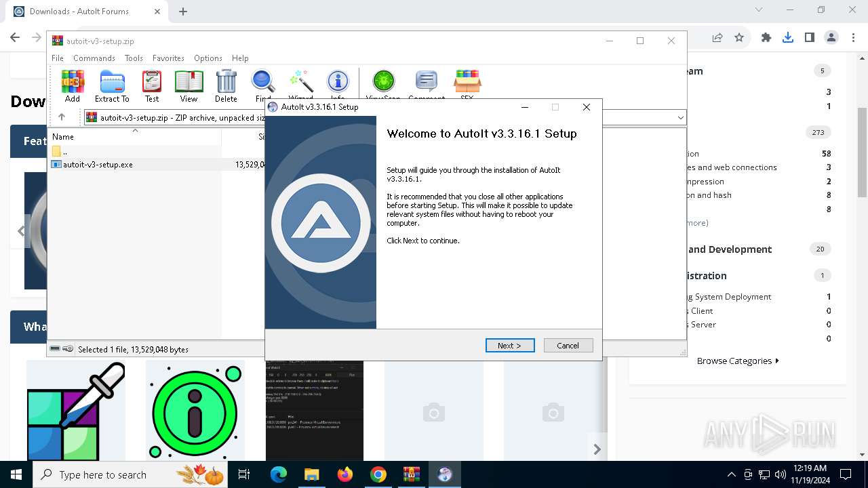Launch Microsoft Edge from taskbar

(279, 474)
